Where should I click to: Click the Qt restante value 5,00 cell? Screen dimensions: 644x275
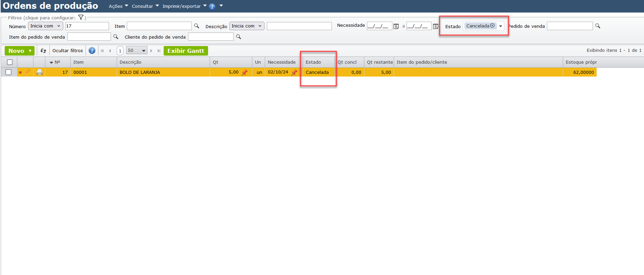pyautogui.click(x=379, y=72)
